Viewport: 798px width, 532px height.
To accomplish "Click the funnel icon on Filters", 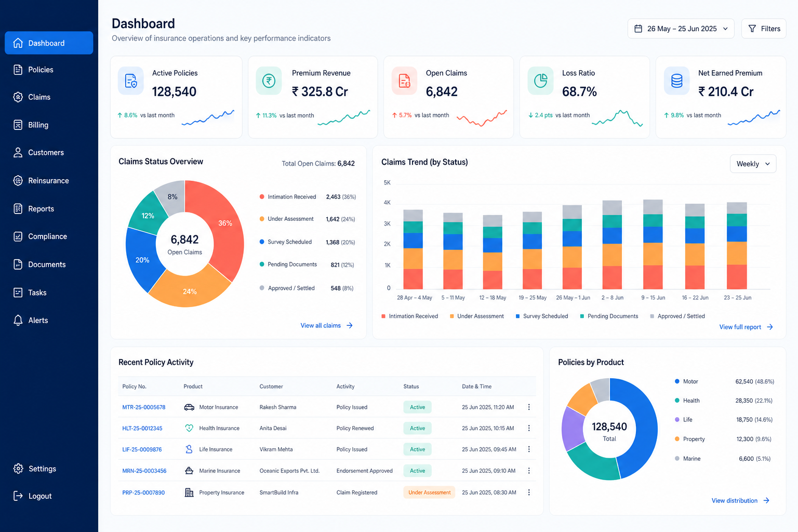I will pos(752,29).
